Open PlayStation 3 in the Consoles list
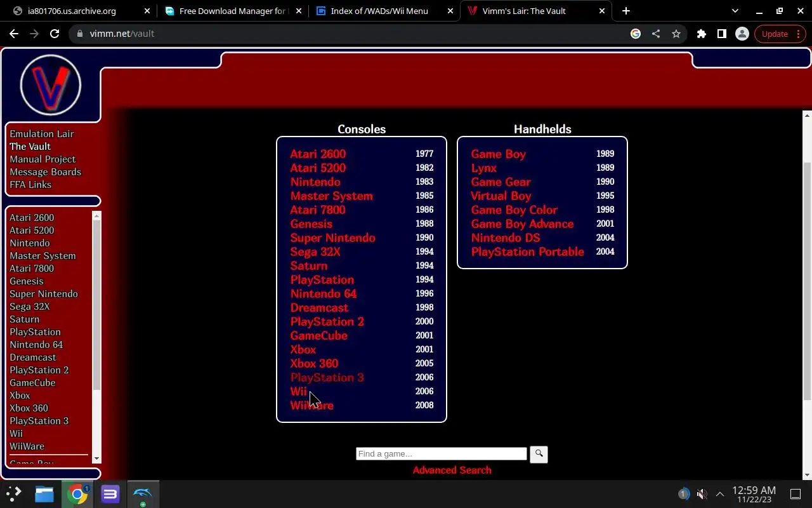812x508 pixels. point(327,377)
